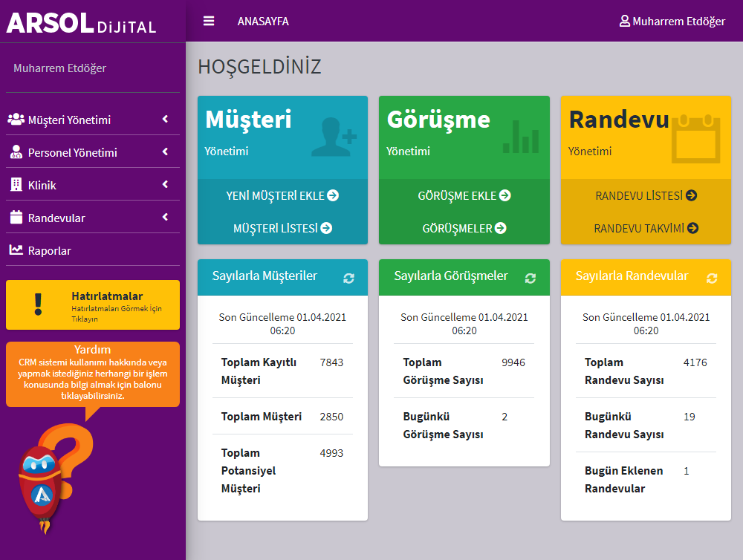Go to ANASAYFA in the top bar
This screenshot has width=743, height=560.
tap(263, 22)
